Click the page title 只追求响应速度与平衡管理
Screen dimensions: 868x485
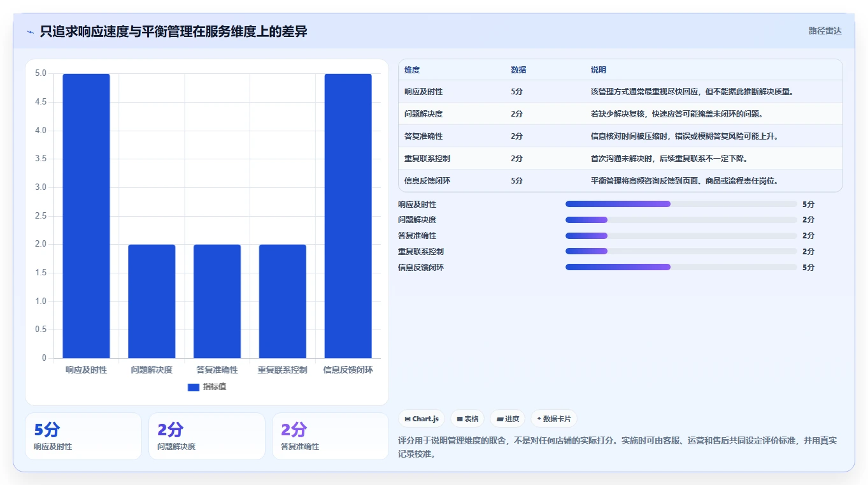point(173,31)
